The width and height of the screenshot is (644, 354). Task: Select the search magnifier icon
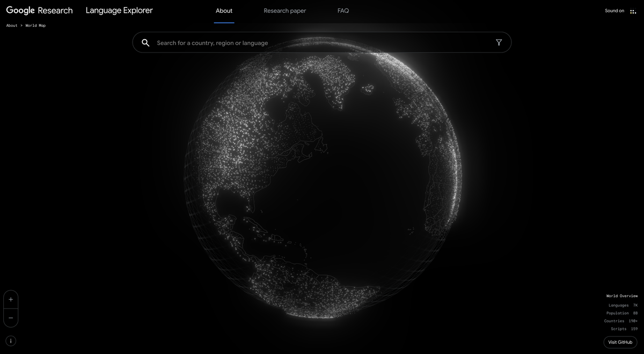tap(145, 42)
